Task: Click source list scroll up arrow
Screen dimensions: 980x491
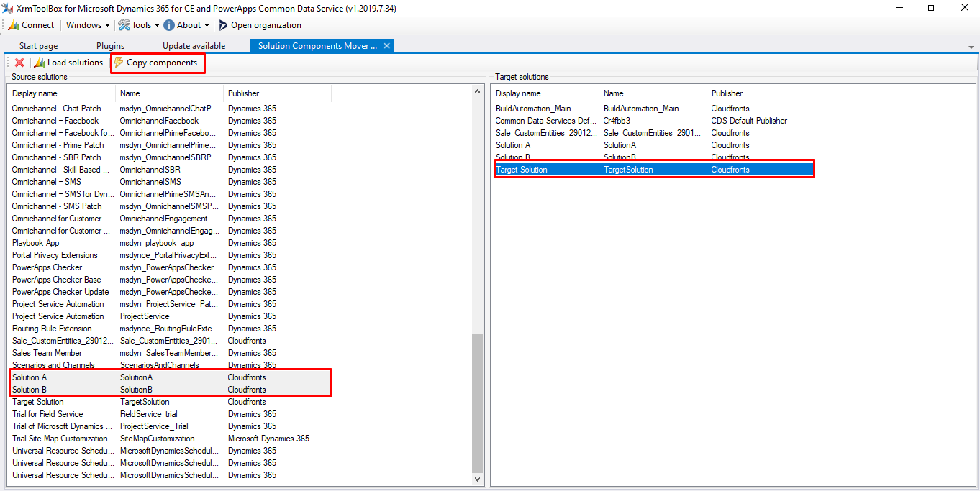Action: pyautogui.click(x=478, y=91)
